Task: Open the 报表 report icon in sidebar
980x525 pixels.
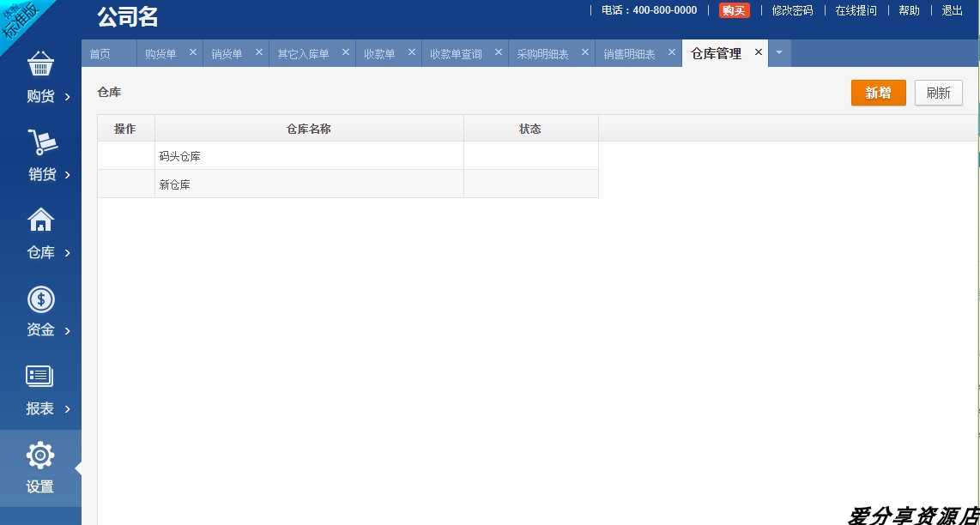Action: tap(39, 377)
